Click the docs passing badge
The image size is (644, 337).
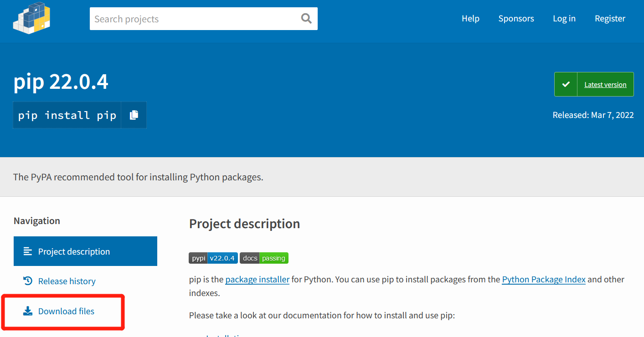click(x=264, y=258)
